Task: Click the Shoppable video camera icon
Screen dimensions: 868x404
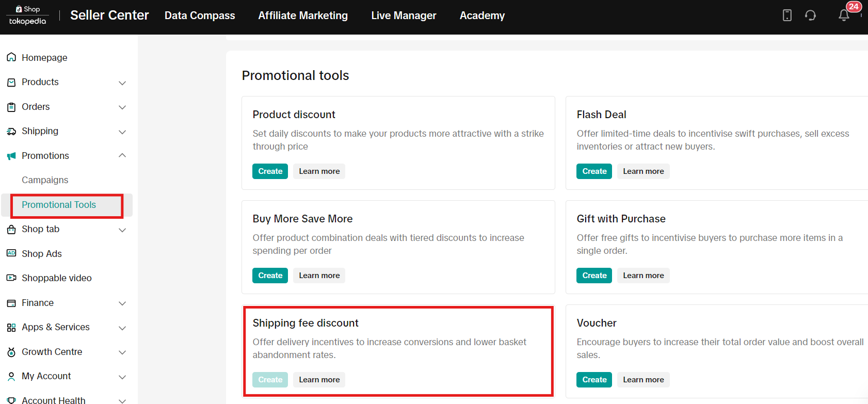Action: [11, 278]
